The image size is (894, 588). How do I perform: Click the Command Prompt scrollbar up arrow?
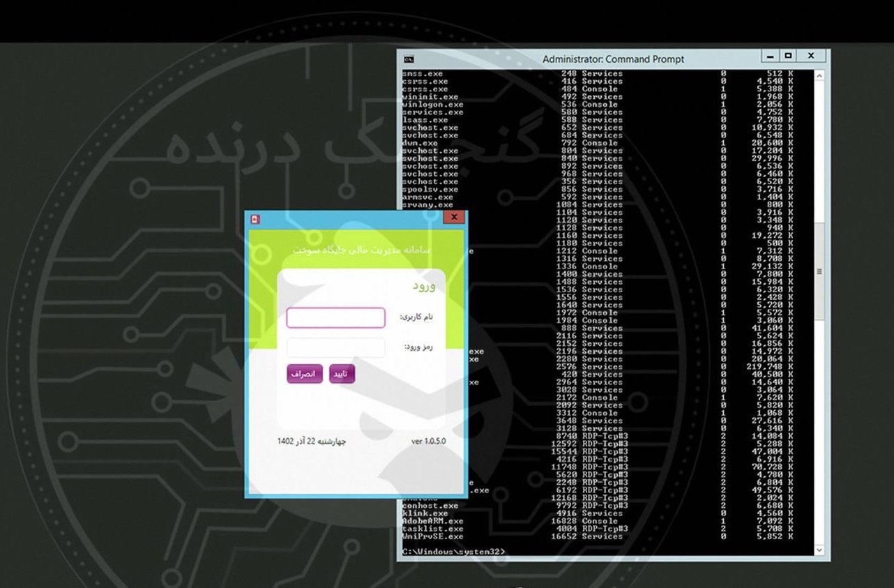(819, 75)
